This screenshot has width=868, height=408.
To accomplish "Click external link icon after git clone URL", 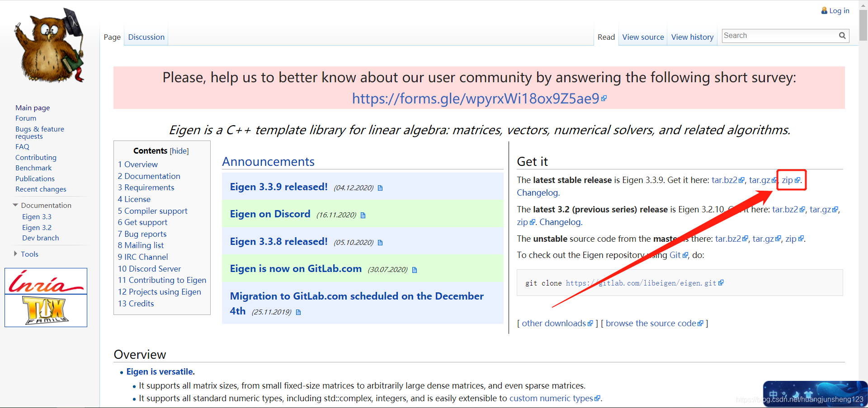I will pos(721,282).
